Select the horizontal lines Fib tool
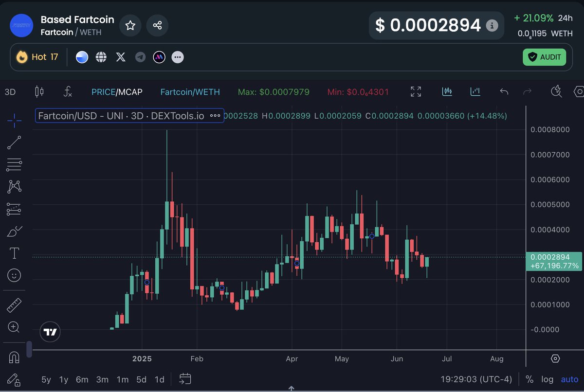Viewport: 584px width, 392px height. tap(14, 165)
